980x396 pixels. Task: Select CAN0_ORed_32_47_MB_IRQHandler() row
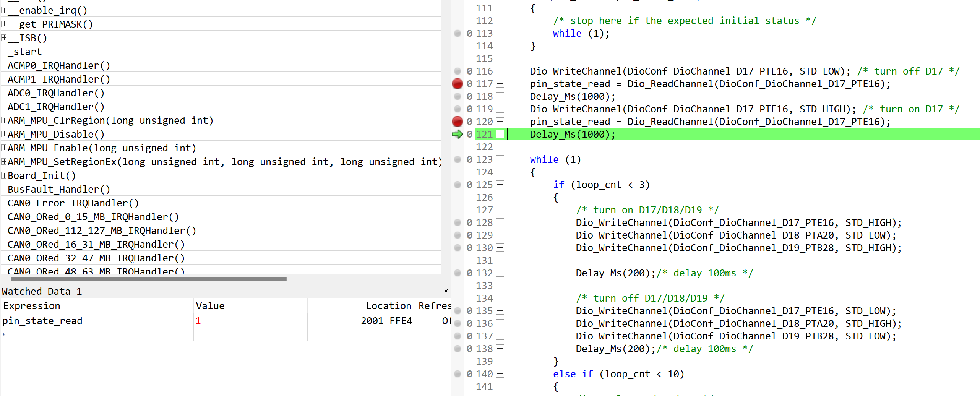point(221,258)
